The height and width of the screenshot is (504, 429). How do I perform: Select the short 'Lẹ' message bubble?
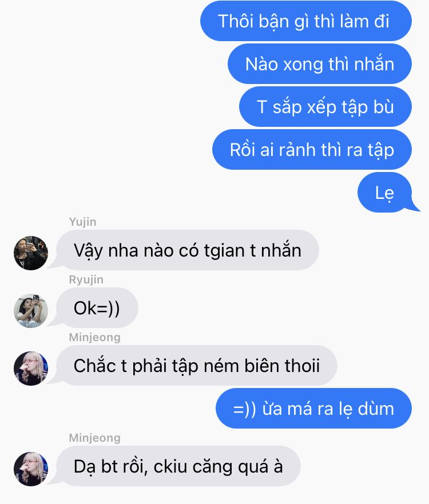pos(385,193)
